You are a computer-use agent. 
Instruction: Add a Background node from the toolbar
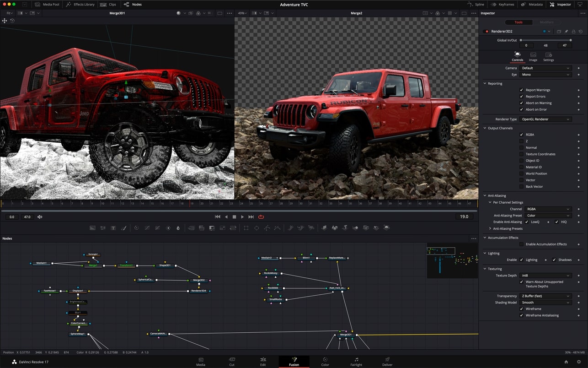[x=92, y=227]
